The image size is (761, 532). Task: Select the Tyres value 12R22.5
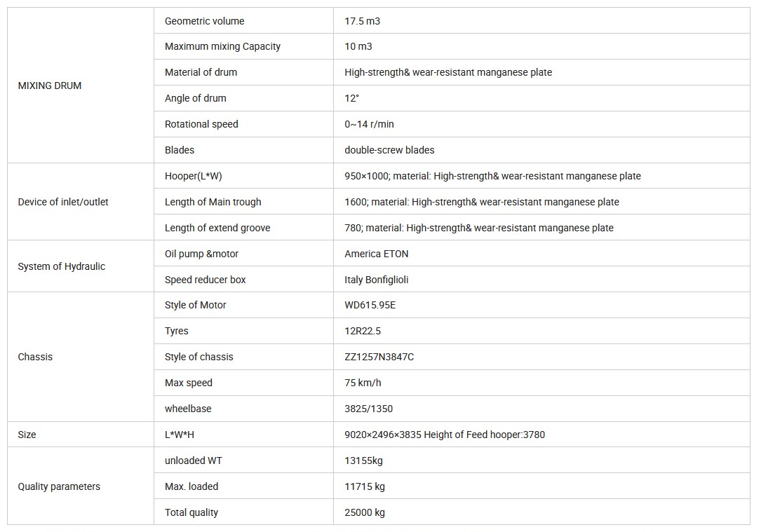click(363, 331)
